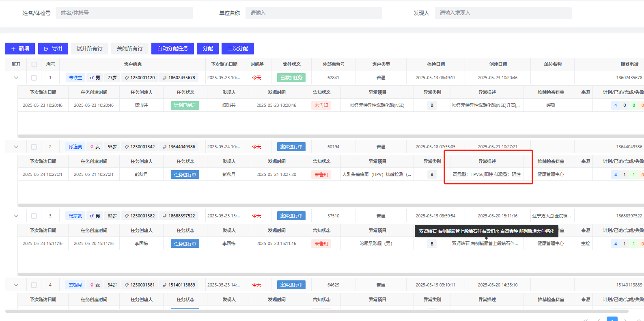Viewport: 644px width, 321px height.
Task: Click external patient number 62841
Action: point(334,78)
